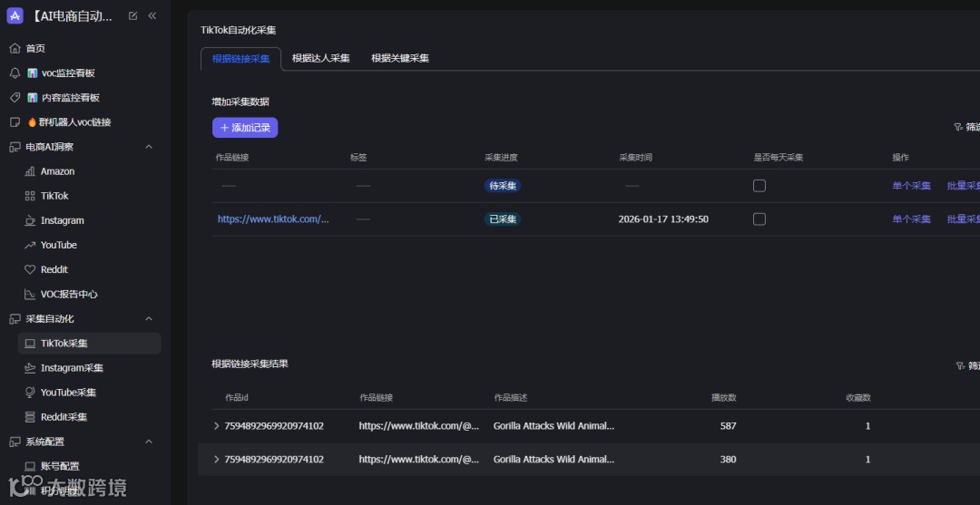Screen dimensions: 980x505
Task: Click the 是否每天采集 column header
Action: click(779, 158)
